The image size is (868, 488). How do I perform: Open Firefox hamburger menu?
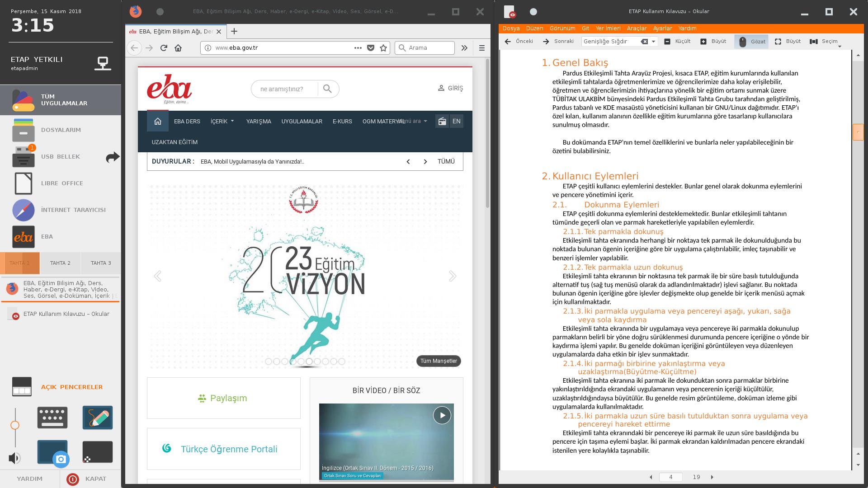482,47
